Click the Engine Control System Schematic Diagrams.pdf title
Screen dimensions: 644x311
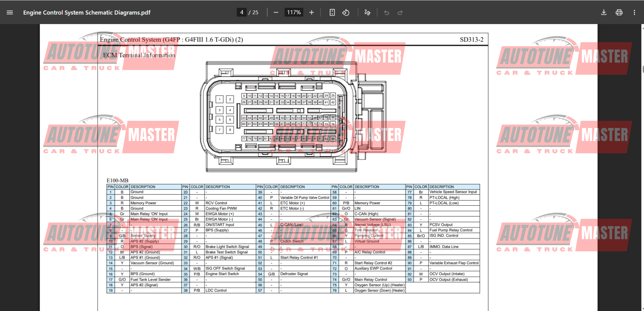(x=87, y=12)
